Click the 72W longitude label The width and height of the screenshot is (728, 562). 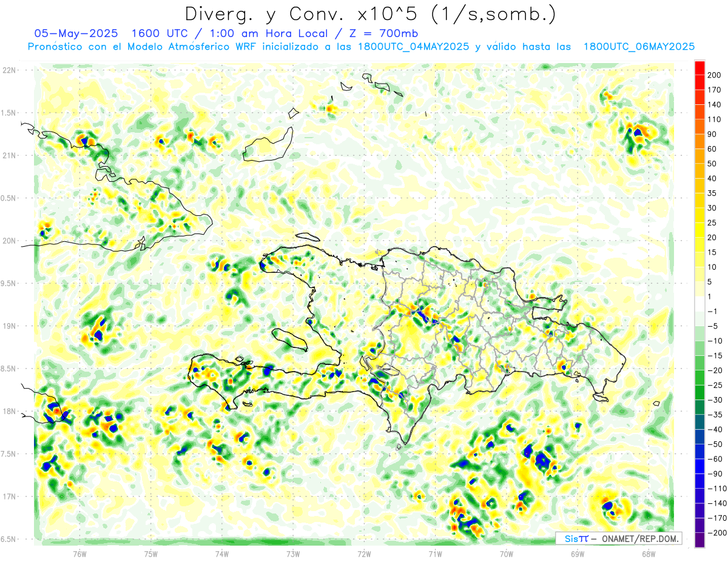[x=364, y=554]
